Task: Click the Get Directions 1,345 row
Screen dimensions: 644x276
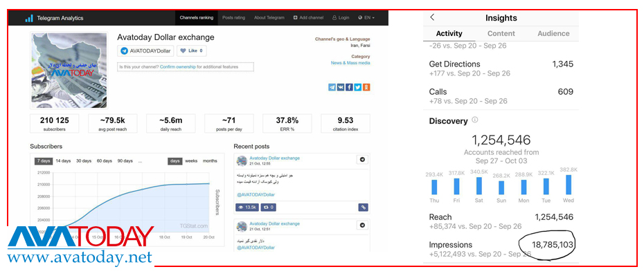Action: click(x=501, y=68)
